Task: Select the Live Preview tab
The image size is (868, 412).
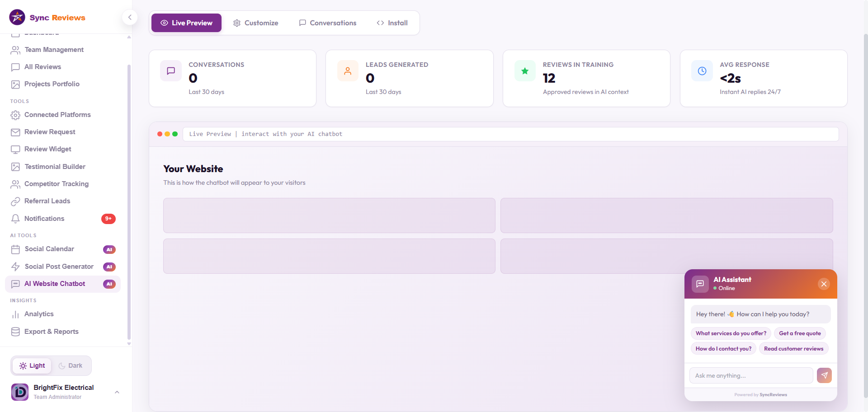Action: tap(186, 23)
